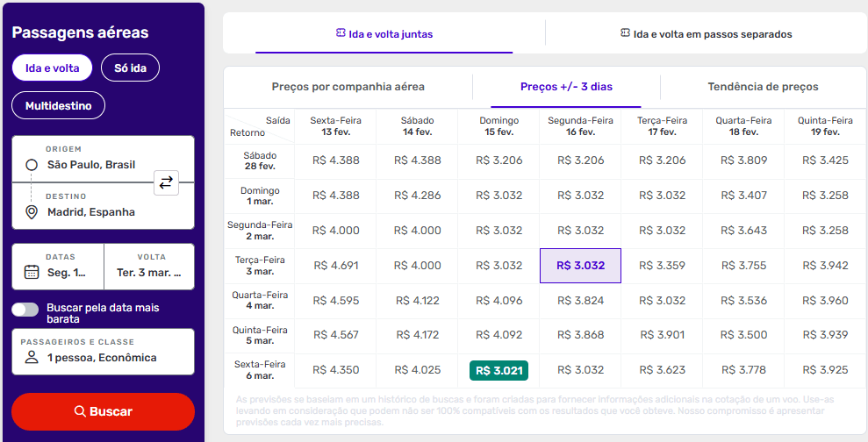Click icon beside Ida e volta juntas
Screen dimensions: 868x442
(341, 33)
